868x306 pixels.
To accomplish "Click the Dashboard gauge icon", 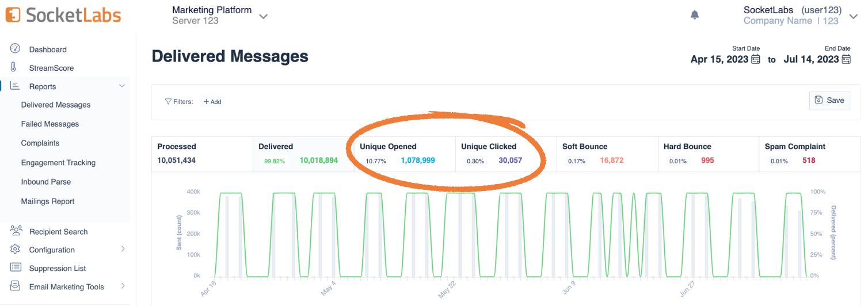I will 15,49.
